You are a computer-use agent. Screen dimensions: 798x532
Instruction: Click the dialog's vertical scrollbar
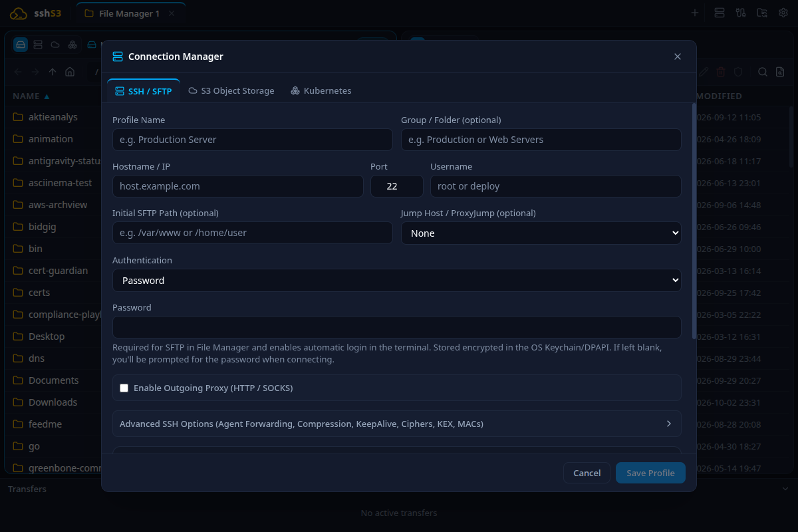694,221
